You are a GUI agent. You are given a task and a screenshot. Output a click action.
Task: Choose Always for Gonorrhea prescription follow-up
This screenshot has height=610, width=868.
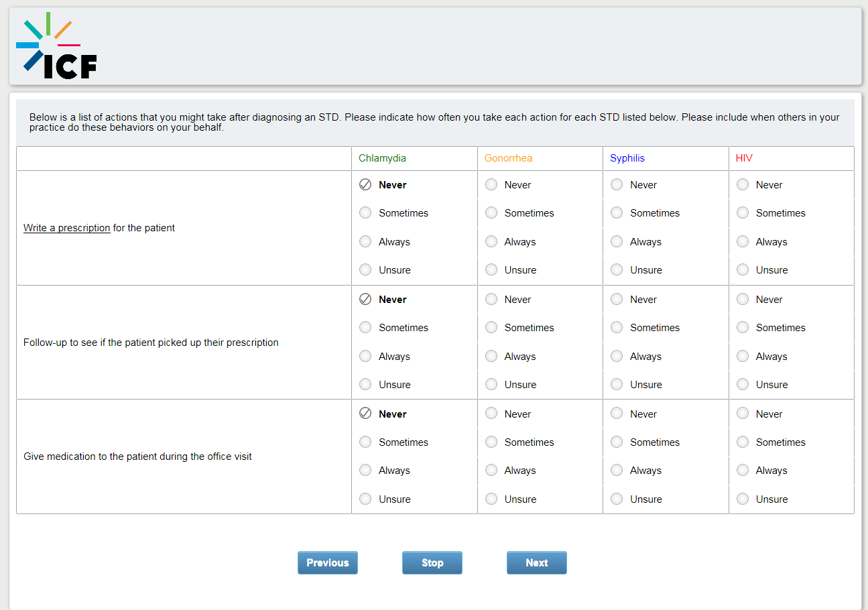coord(491,357)
